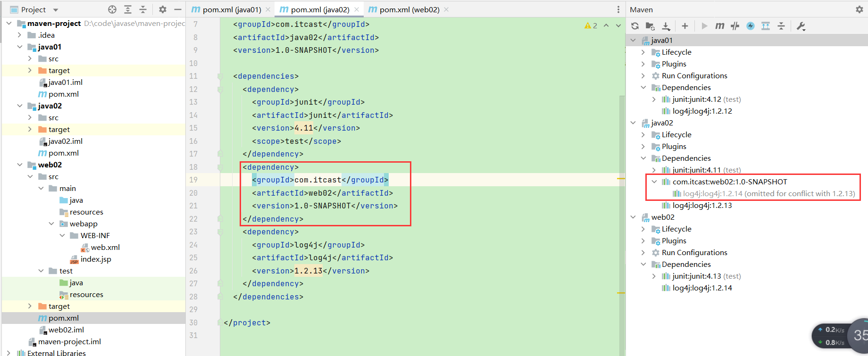Expand Lifecycle under java01 in Maven
Image resolution: width=868 pixels, height=356 pixels.
tap(643, 52)
